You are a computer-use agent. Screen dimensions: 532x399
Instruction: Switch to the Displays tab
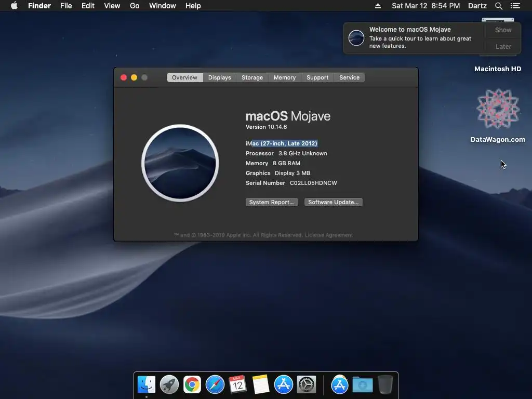220,77
